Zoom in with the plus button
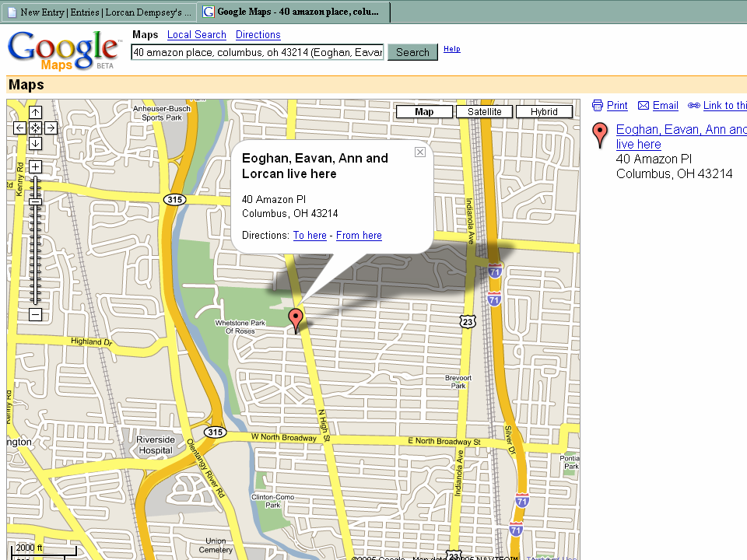The width and height of the screenshot is (747, 560). [x=35, y=166]
